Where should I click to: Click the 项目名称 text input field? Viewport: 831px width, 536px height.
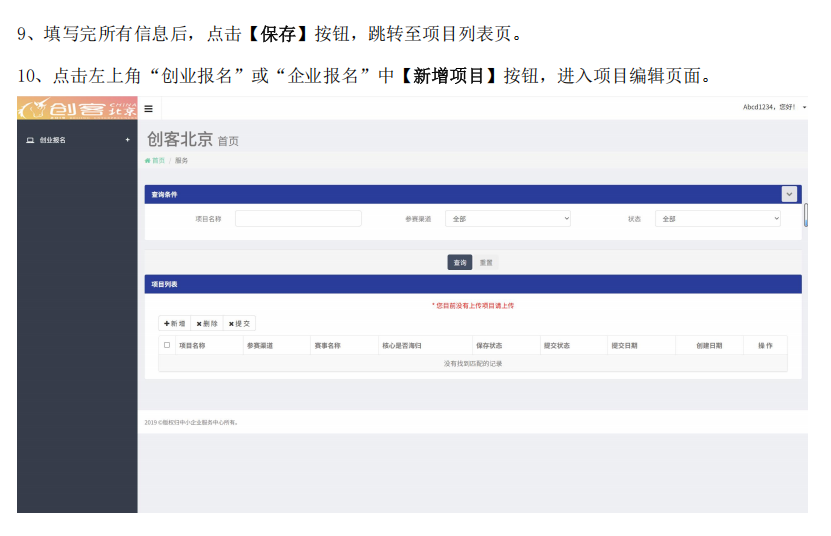(298, 218)
